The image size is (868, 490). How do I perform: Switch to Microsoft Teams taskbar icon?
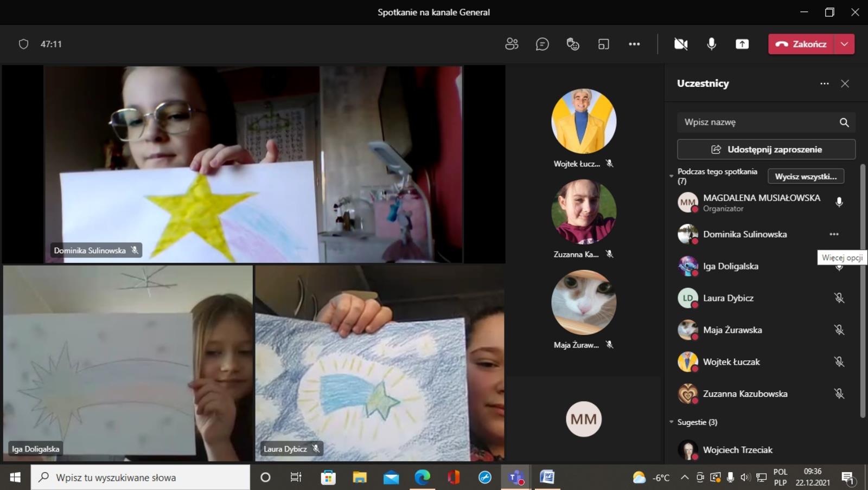click(x=516, y=477)
